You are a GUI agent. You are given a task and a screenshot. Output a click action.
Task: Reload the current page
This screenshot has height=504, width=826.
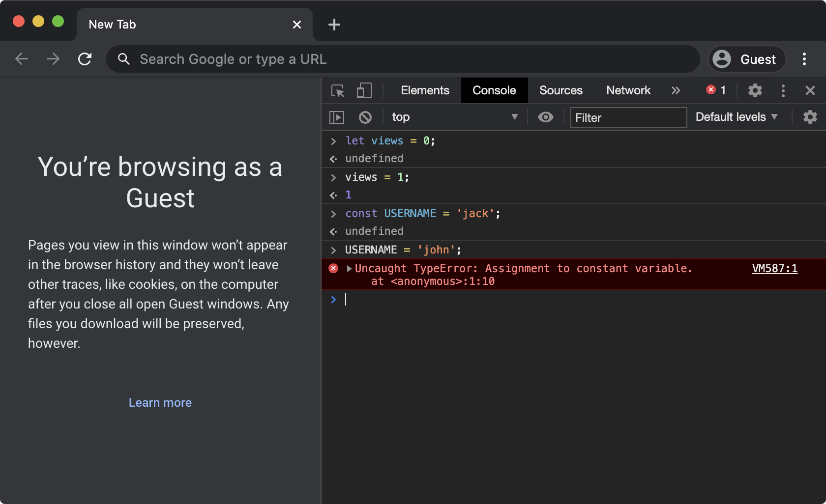pyautogui.click(x=85, y=59)
